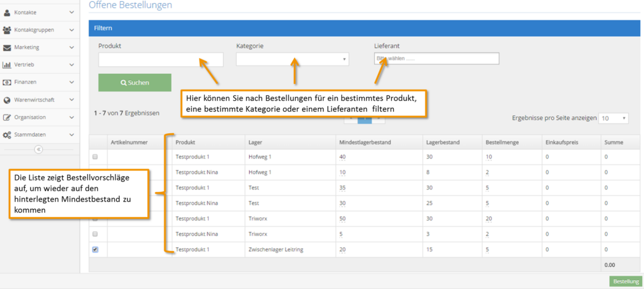
Task: Tick the checkbox for Testprodukt 1 Hofweg 1
Action: [95, 157]
